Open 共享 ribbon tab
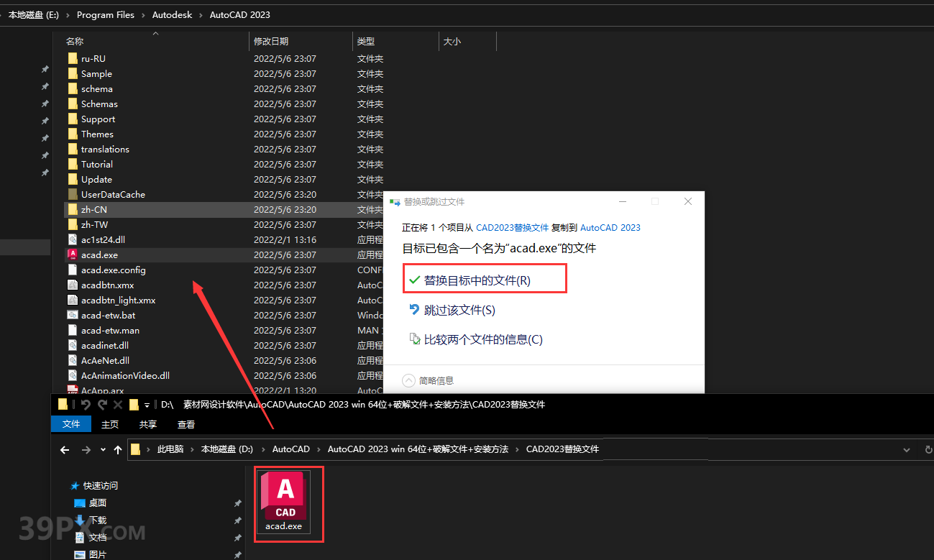Viewport: 934px width, 560px height. pyautogui.click(x=148, y=424)
